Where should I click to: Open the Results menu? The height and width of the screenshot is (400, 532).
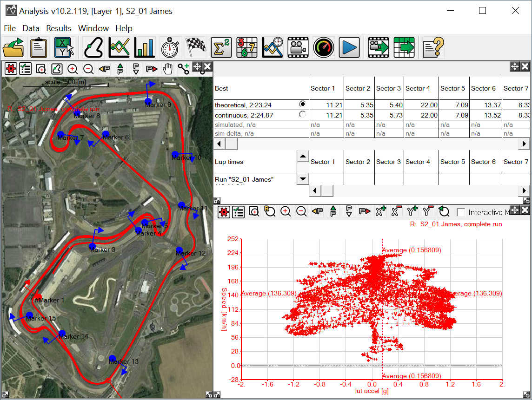coord(59,28)
